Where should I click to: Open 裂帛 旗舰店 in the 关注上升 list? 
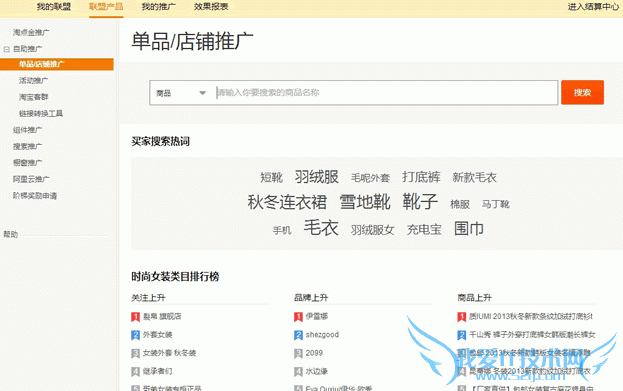162,316
